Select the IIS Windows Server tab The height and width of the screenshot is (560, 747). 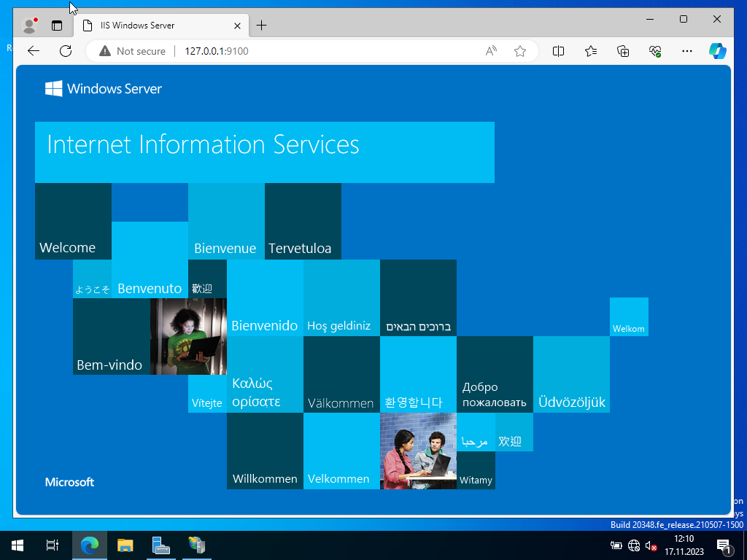point(160,26)
